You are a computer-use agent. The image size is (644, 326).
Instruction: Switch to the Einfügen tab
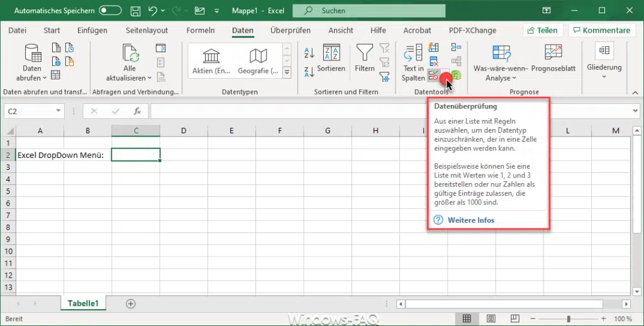[x=92, y=30]
